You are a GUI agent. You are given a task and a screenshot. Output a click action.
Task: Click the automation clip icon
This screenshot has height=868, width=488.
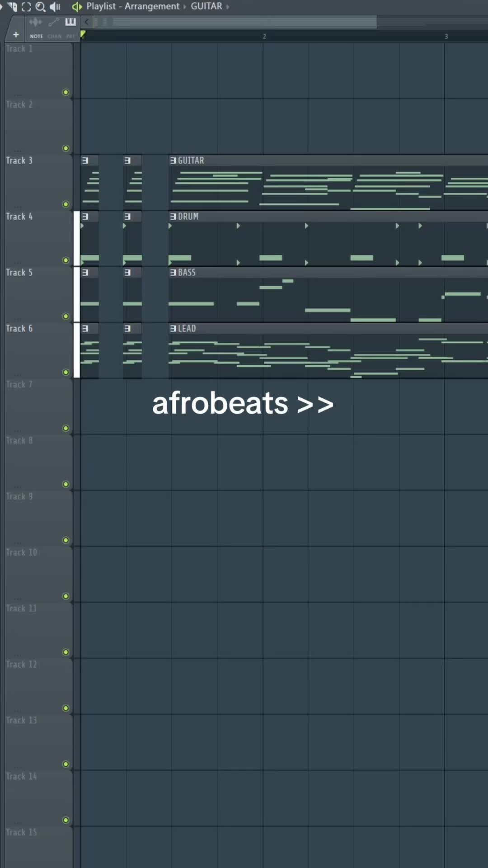tap(54, 22)
